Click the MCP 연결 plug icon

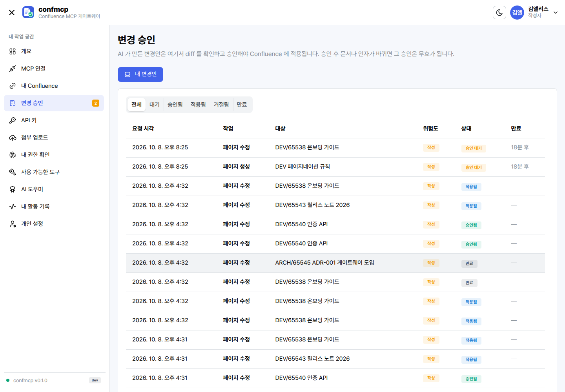[x=13, y=69]
